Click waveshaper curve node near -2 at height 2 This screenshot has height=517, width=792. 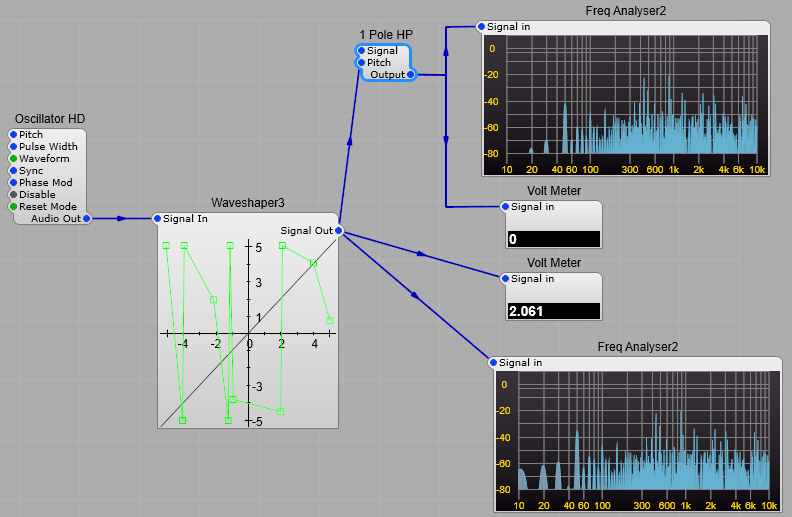pos(214,299)
